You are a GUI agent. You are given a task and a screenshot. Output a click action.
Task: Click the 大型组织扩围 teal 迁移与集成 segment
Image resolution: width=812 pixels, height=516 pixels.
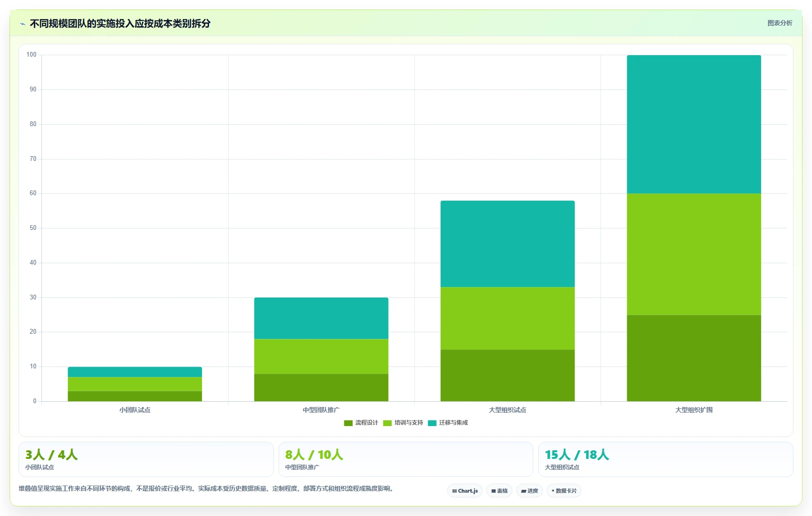point(694,124)
